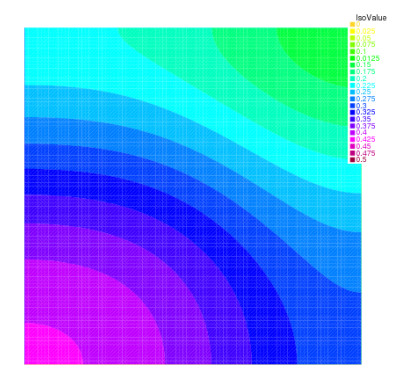Select the yellow 0.025 legend swatch
This screenshot has width=394, height=374.
point(352,31)
